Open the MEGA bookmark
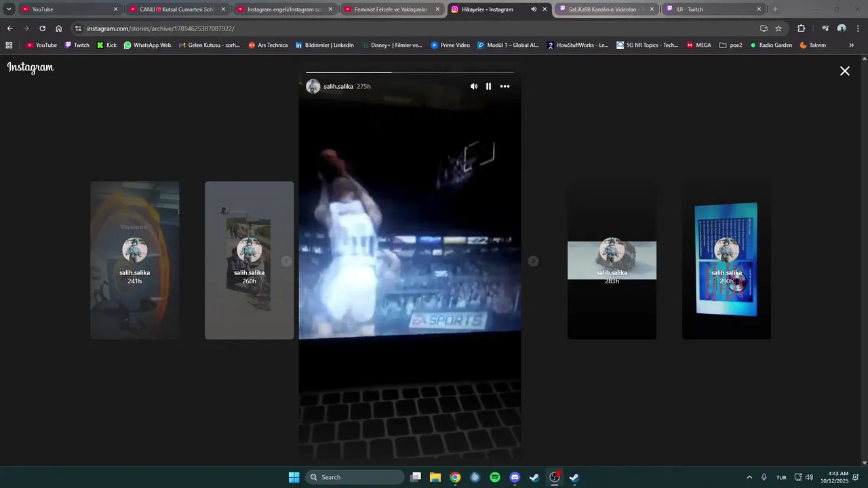This screenshot has width=868, height=488. (x=699, y=45)
